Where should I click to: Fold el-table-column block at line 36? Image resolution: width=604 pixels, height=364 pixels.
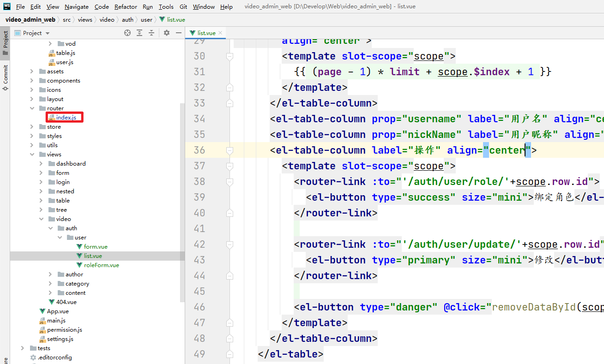tap(230, 150)
